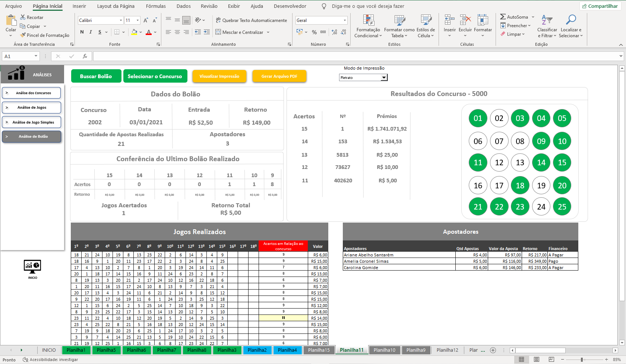Open fill color dropdown arrow
This screenshot has height=364, width=626.
(x=140, y=32)
